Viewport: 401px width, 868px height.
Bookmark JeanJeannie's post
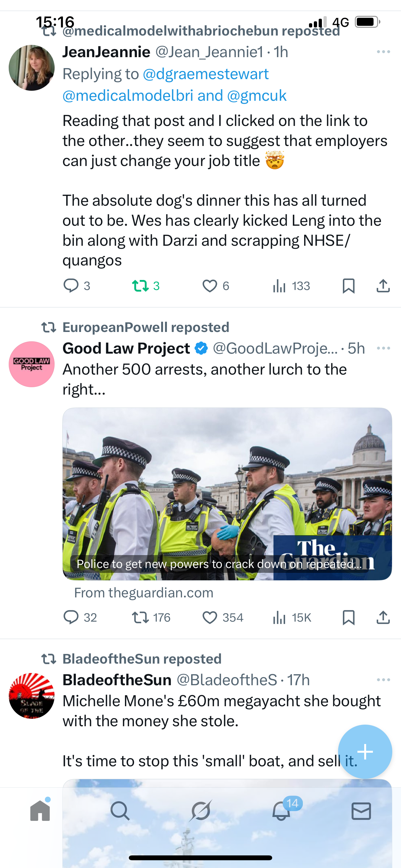click(348, 286)
